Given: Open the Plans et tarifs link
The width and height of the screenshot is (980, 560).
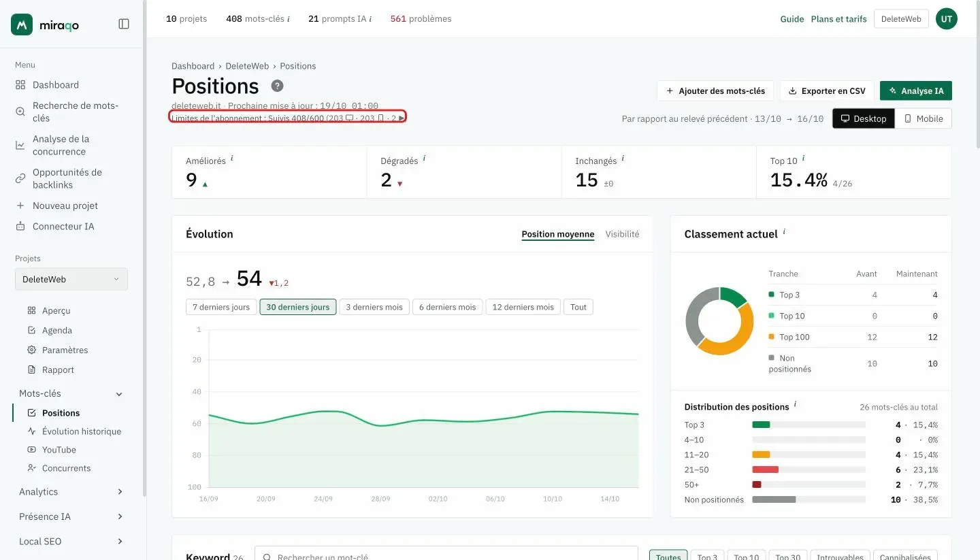Looking at the screenshot, I should (x=838, y=19).
